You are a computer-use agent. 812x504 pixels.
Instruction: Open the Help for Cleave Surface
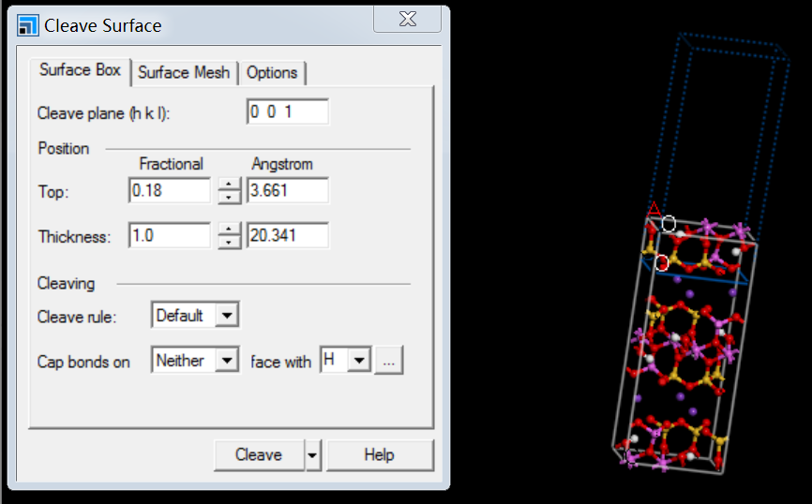point(380,455)
